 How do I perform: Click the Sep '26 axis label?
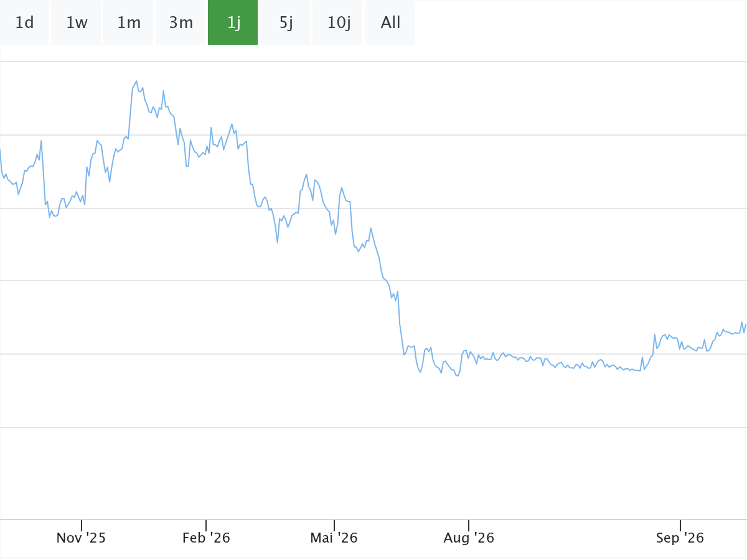click(x=680, y=538)
